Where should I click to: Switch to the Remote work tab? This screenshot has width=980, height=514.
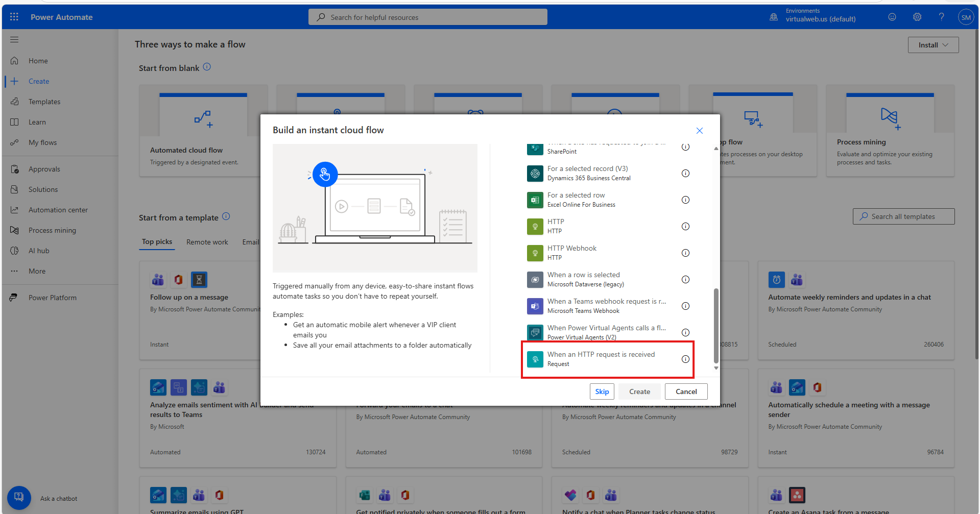(x=207, y=242)
